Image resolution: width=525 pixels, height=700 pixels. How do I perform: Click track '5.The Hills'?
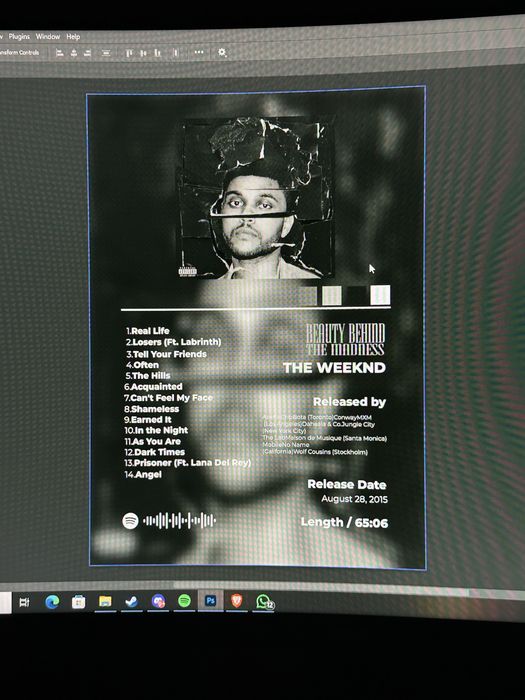point(148,375)
